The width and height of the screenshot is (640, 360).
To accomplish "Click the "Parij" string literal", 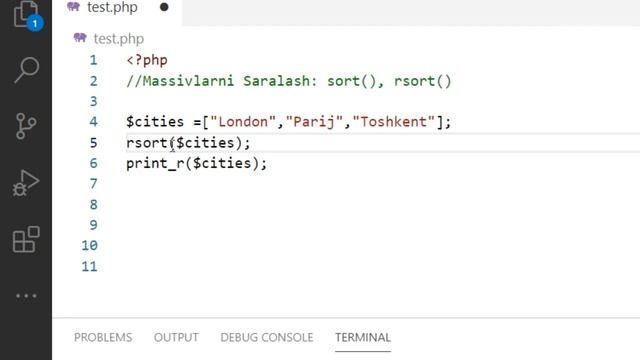I will (314, 122).
